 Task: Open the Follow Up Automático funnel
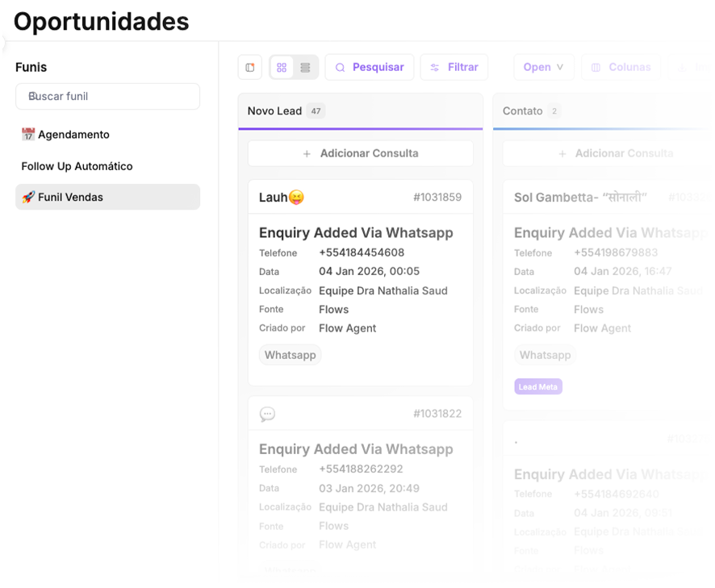click(77, 166)
